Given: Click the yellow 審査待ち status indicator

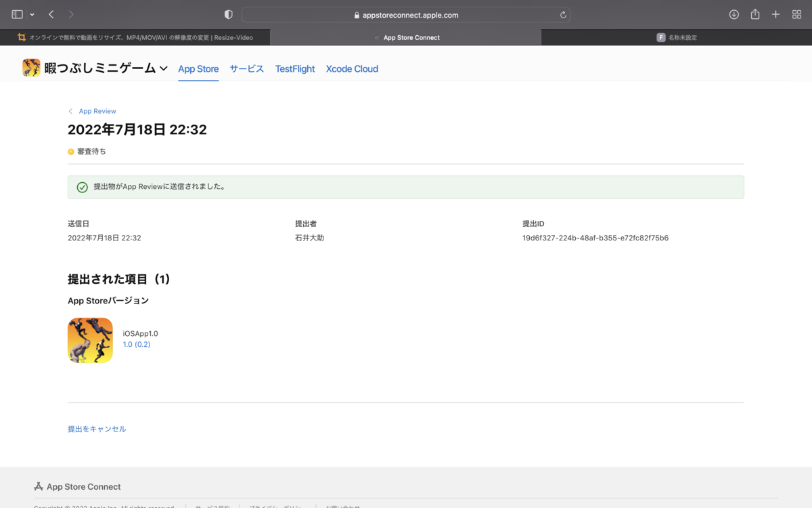Looking at the screenshot, I should pyautogui.click(x=71, y=152).
